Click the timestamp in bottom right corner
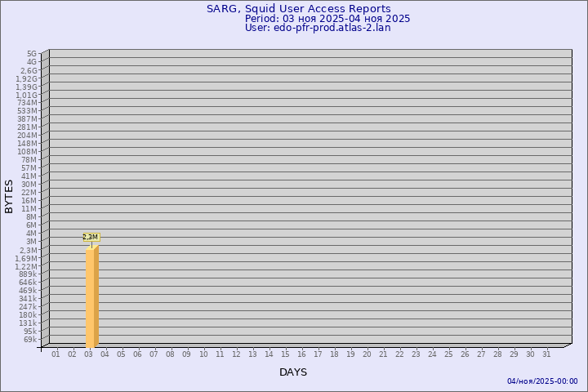This screenshot has width=588, height=392. (542, 381)
